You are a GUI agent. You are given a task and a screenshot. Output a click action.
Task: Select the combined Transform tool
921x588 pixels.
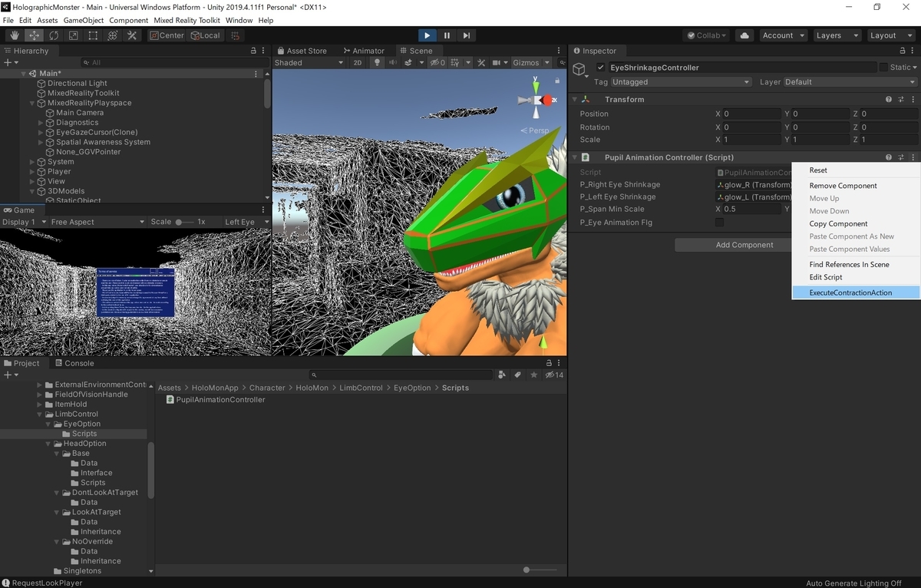113,35
